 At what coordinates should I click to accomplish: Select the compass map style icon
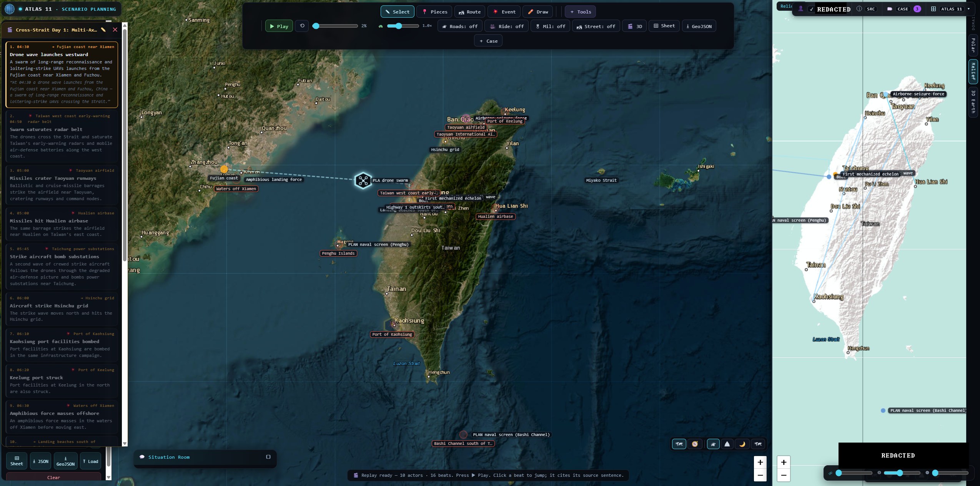pos(695,444)
